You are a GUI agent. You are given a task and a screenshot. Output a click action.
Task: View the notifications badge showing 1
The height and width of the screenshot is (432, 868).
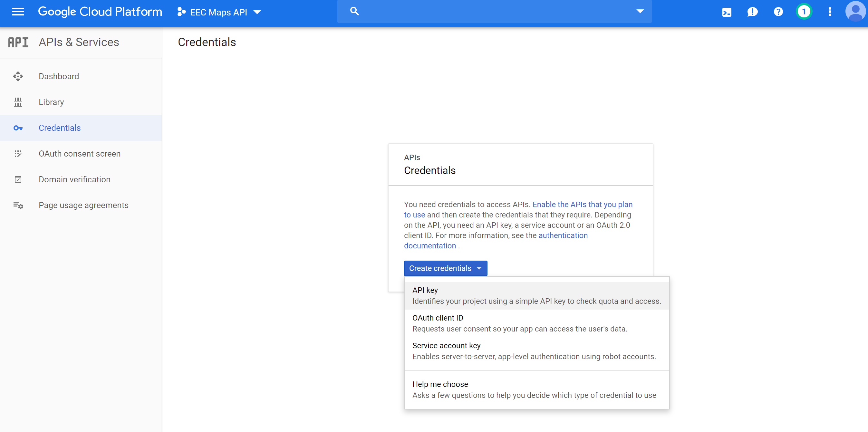804,12
